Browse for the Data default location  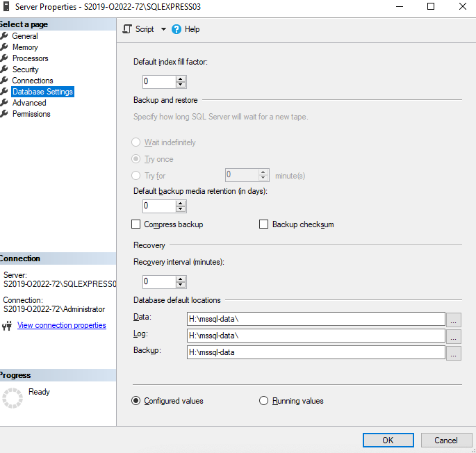[x=454, y=320]
